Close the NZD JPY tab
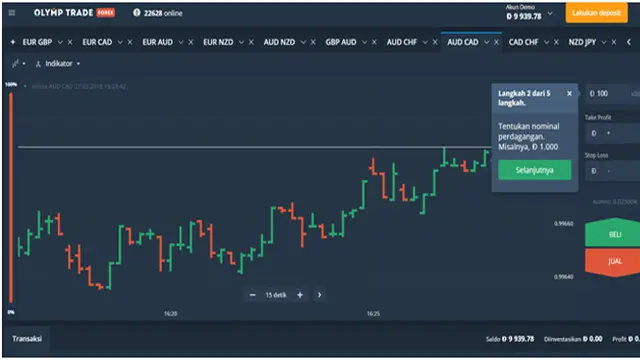Image resolution: width=640 pixels, height=360 pixels. [614, 42]
